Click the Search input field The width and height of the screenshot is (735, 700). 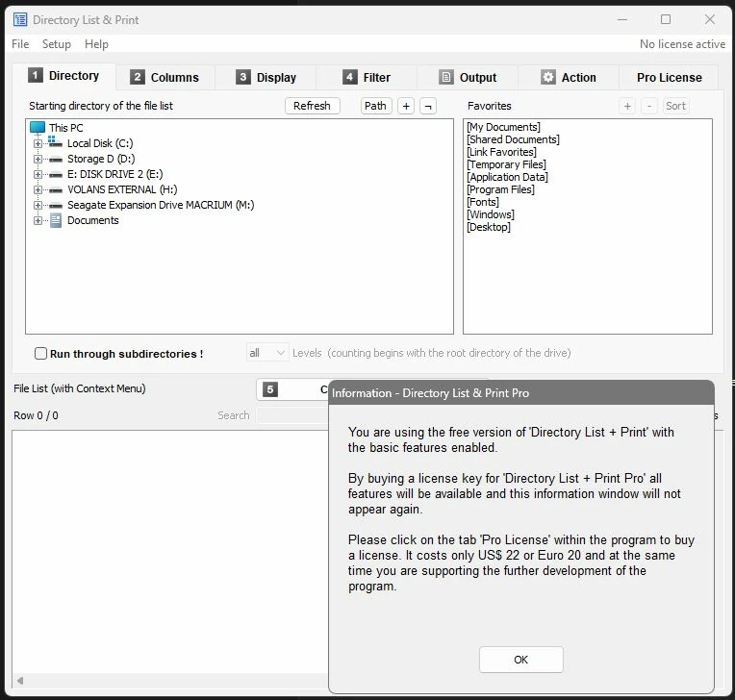click(x=292, y=415)
